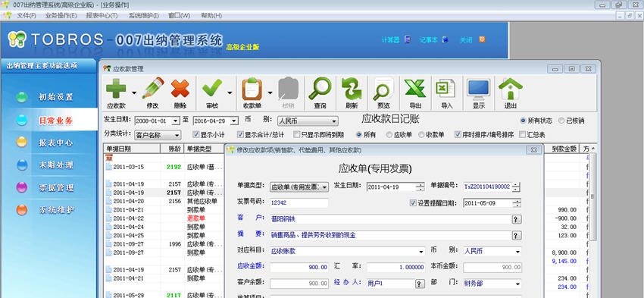The height and width of the screenshot is (298, 644).
Task: Select the 所有状态 radio button
Action: (523, 121)
